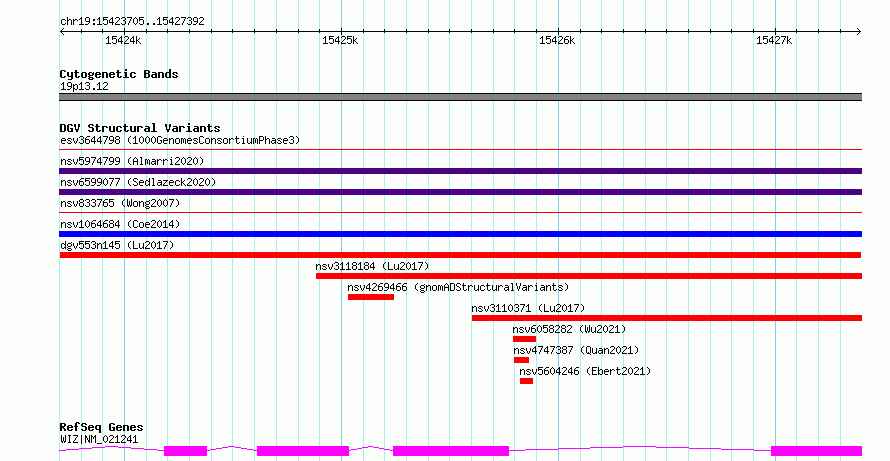Viewport: 890px width, 461px height.
Task: Click the 15426k ruler tick label
Action: tap(557, 40)
